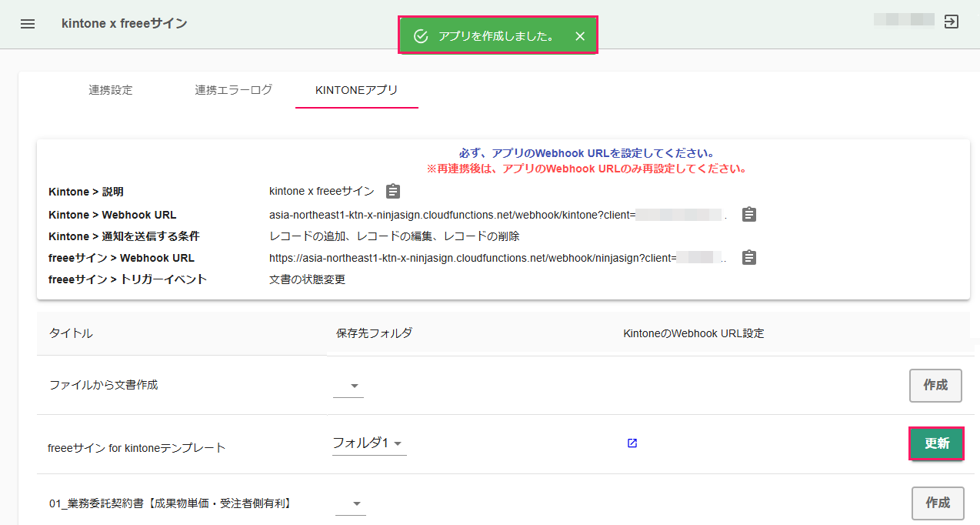Select the KINTONEアプリ tab
This screenshot has height=525, width=980.
[357, 90]
